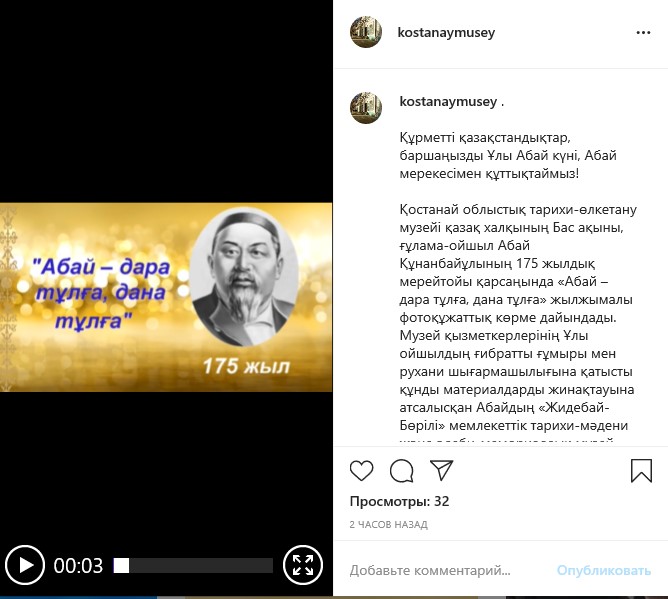Screen dimensions: 668x599
Task: Click the "Просмотры: 32" view count
Action: coord(399,501)
